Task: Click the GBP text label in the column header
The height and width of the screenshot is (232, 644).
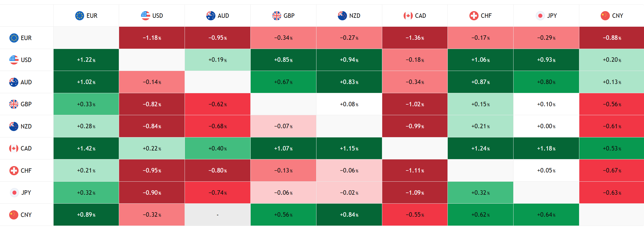Action: [x=289, y=16]
